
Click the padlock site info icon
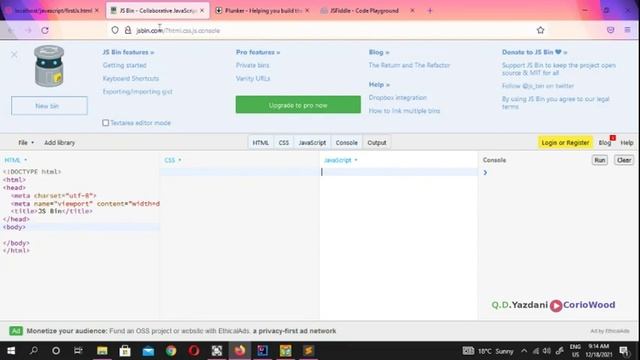128,30
